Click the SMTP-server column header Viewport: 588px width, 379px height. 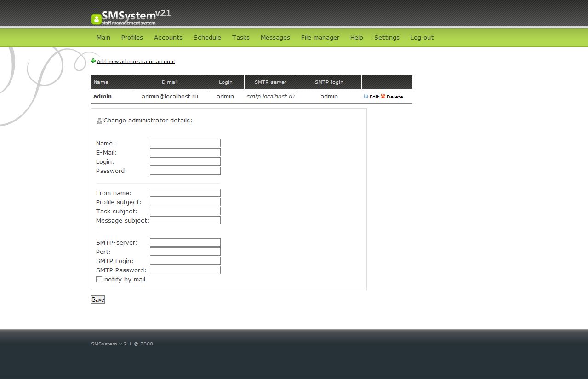[x=271, y=82]
